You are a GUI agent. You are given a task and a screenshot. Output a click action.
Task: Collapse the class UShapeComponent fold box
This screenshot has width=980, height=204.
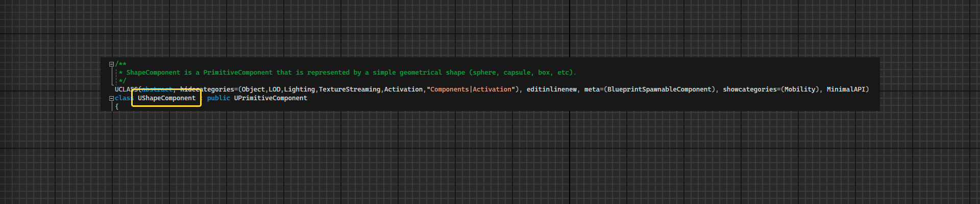pos(111,98)
